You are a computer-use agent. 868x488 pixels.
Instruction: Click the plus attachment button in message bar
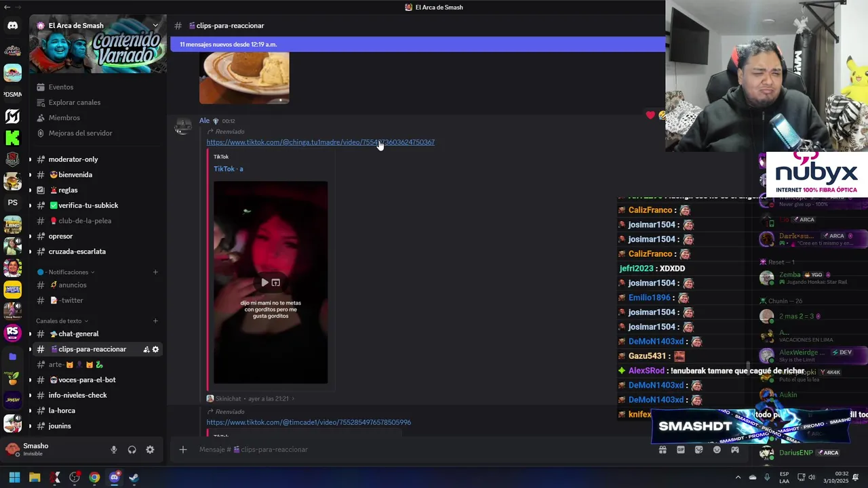pyautogui.click(x=182, y=449)
